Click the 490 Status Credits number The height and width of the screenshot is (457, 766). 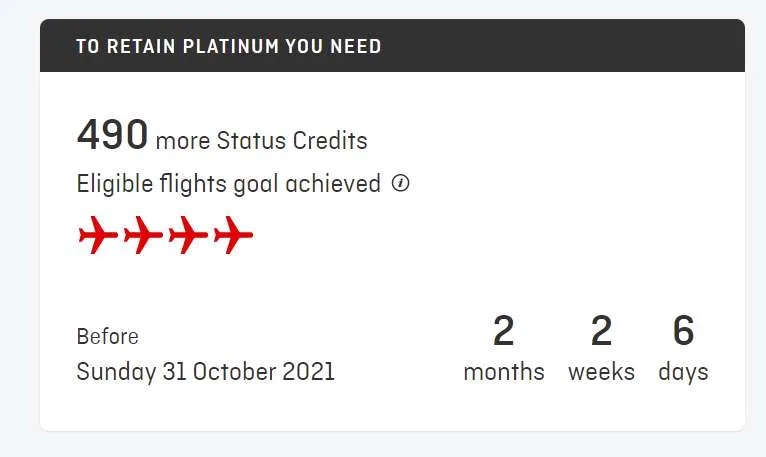(x=112, y=135)
